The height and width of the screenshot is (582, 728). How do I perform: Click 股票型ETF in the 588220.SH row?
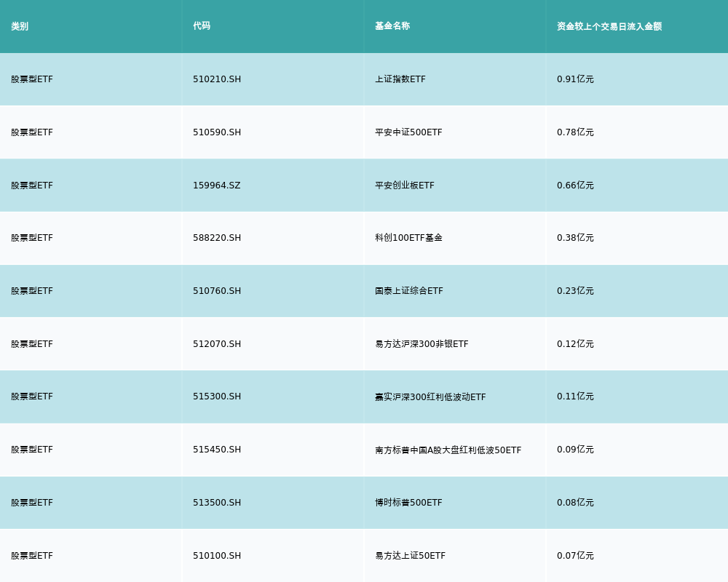point(32,238)
